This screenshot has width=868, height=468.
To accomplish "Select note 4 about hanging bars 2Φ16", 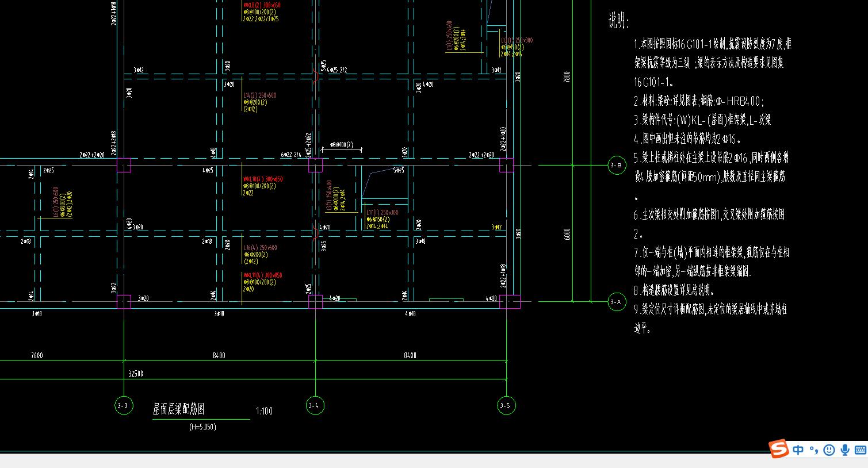I will click(x=687, y=139).
